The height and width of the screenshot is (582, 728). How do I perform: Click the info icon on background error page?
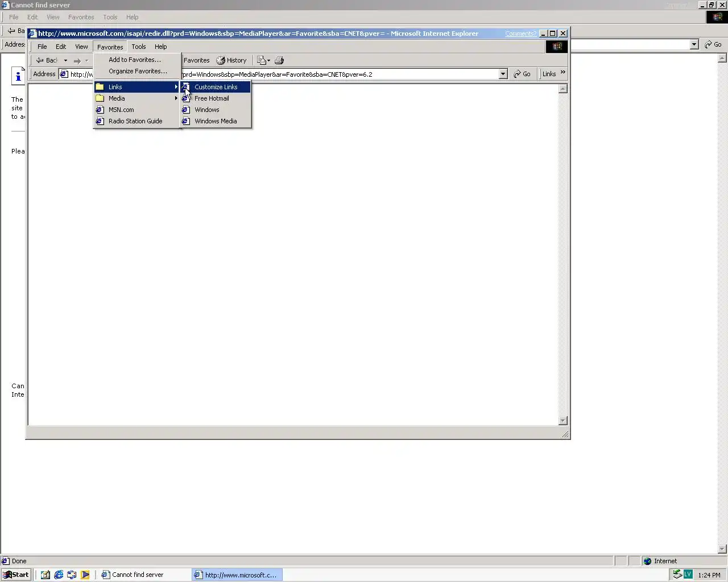click(x=18, y=76)
